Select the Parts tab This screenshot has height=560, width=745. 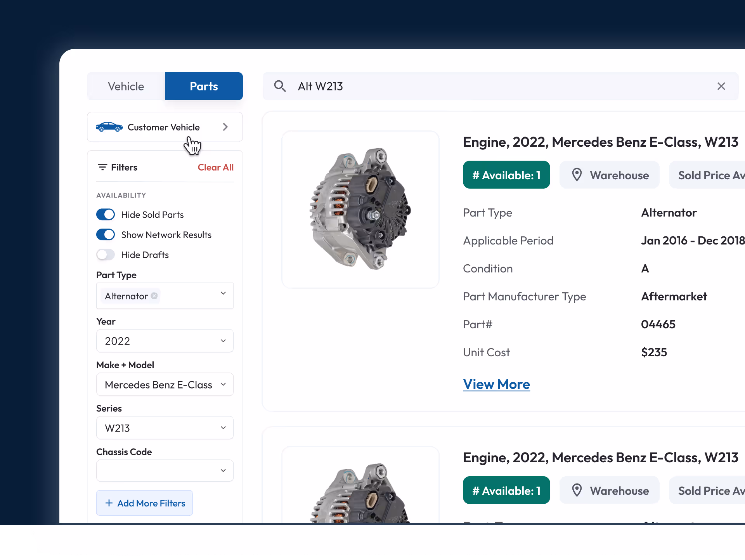click(204, 86)
